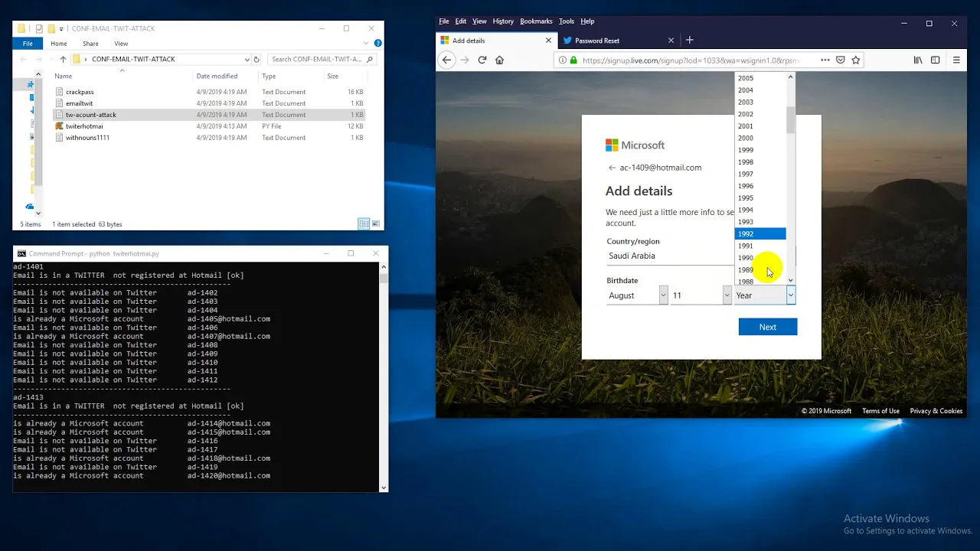Open quick access toolbar customize dropdown

[x=61, y=29]
